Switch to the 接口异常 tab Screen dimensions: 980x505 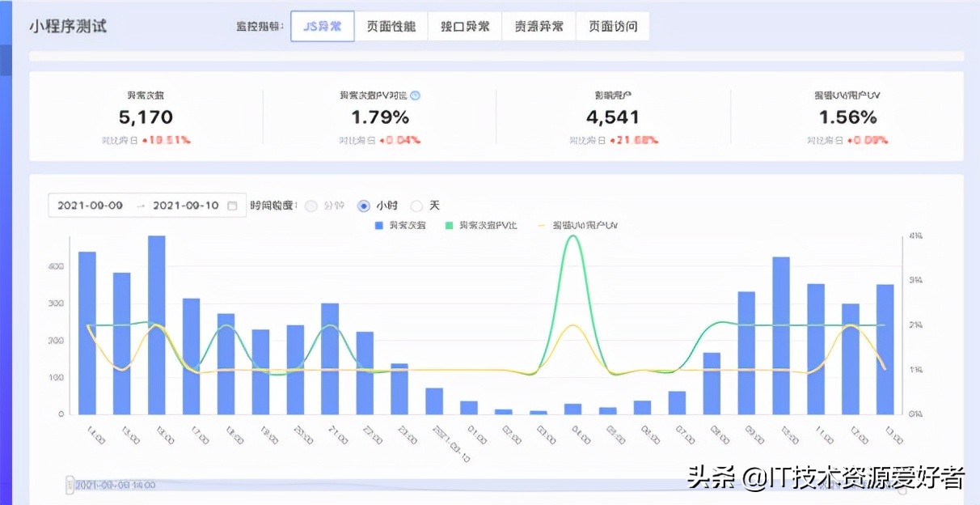pos(465,25)
